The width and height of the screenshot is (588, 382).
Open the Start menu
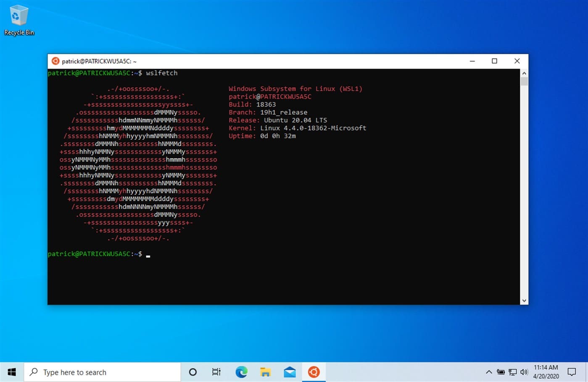[11, 372]
